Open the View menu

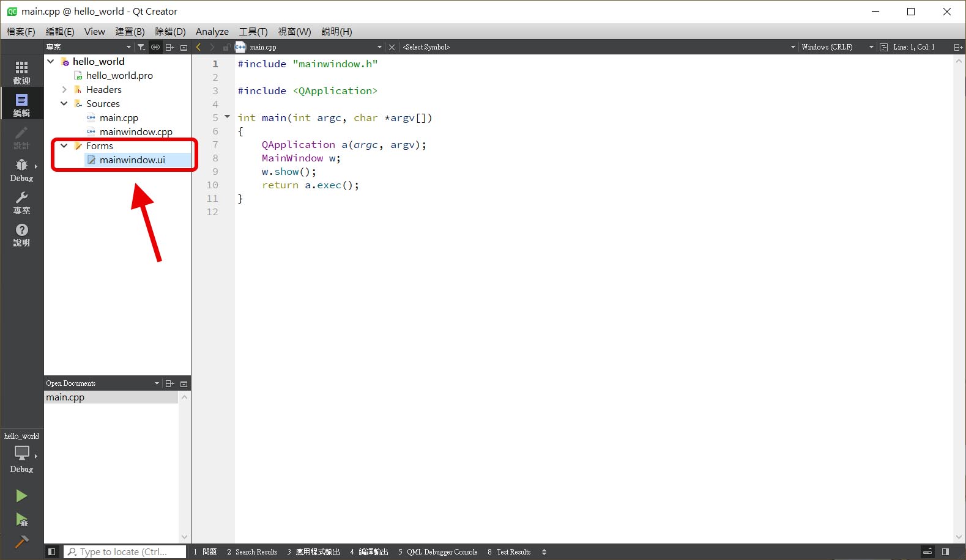(95, 31)
